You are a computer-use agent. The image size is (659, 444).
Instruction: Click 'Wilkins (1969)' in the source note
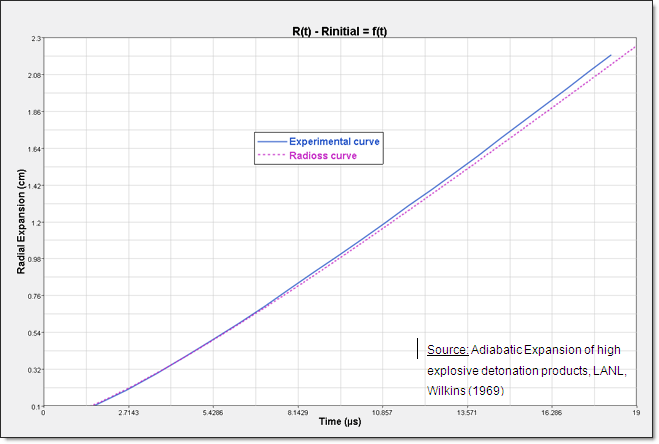point(464,391)
